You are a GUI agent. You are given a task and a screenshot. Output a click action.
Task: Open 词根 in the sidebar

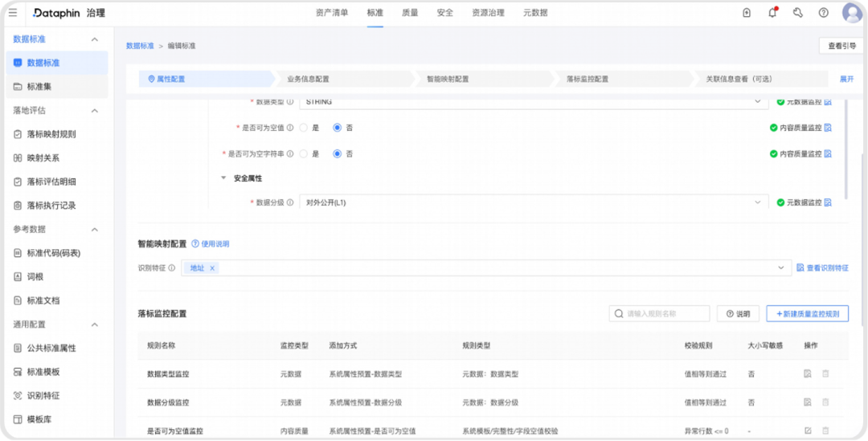[57, 276]
